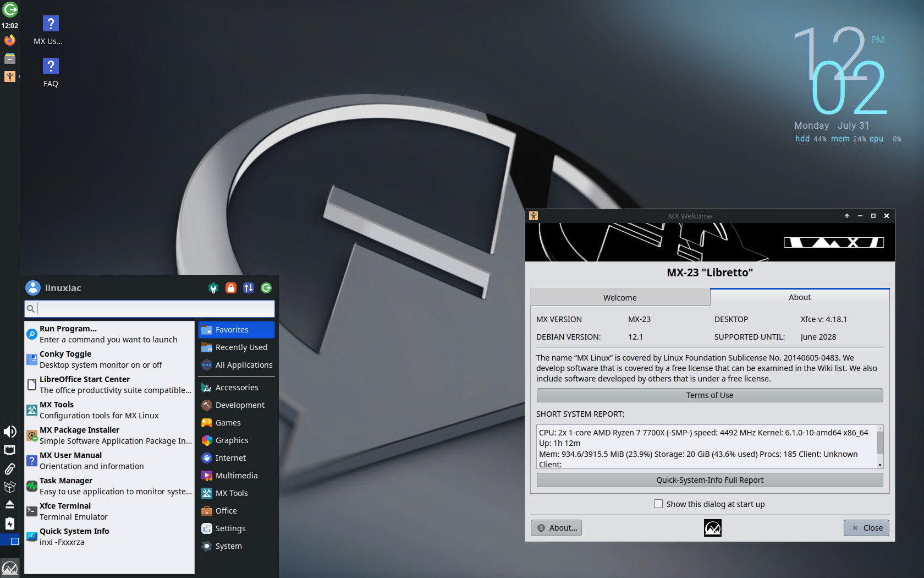
Task: Click the workspace switcher in the panel
Action: tap(10, 541)
